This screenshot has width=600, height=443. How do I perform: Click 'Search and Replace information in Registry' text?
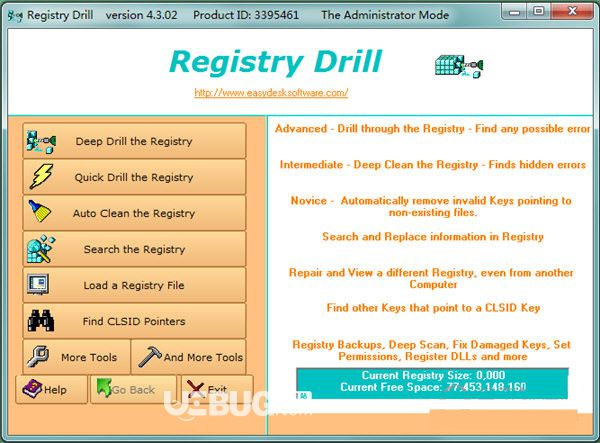tap(433, 236)
